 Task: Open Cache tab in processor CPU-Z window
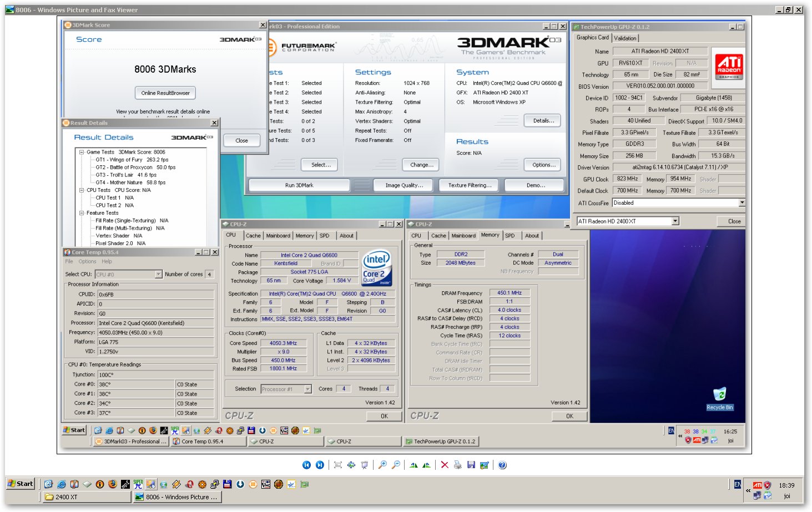pos(253,236)
